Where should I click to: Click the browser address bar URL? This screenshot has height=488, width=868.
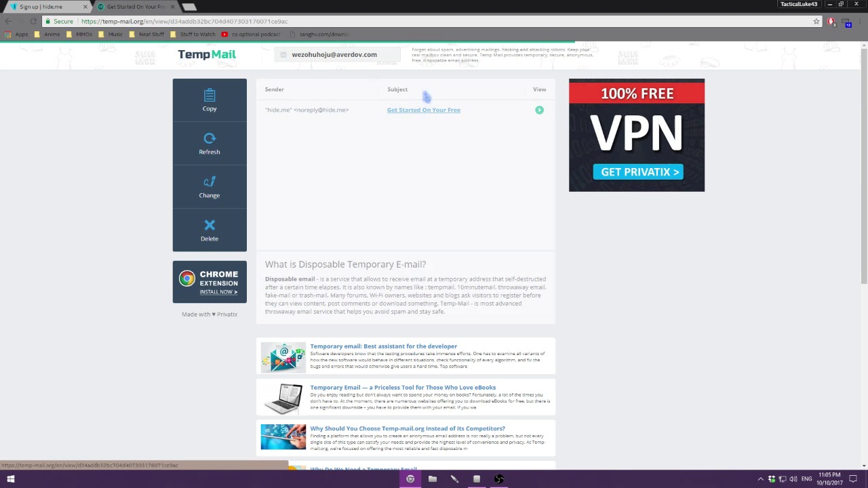(184, 22)
